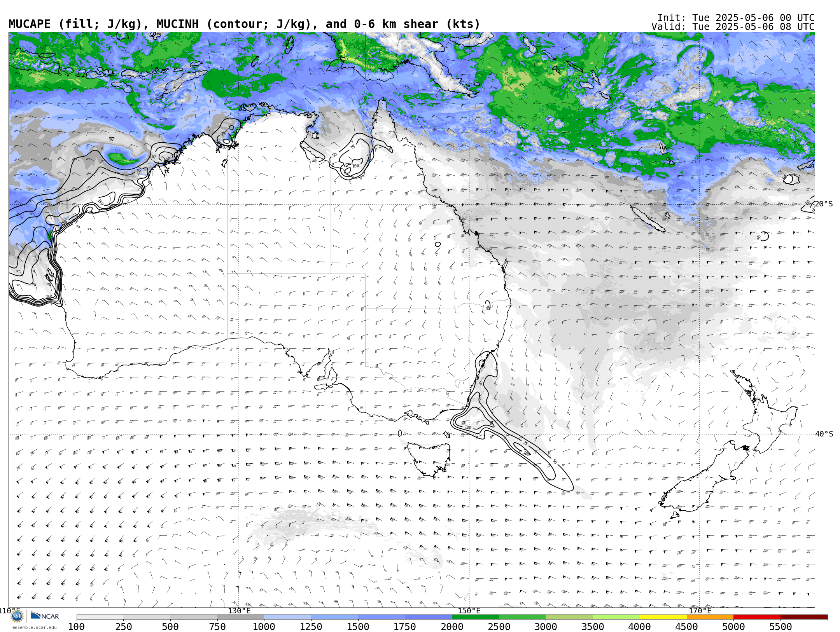Click the darkest gray 750–1000 colorbar segment
This screenshot has height=632, width=840.
pos(241,617)
